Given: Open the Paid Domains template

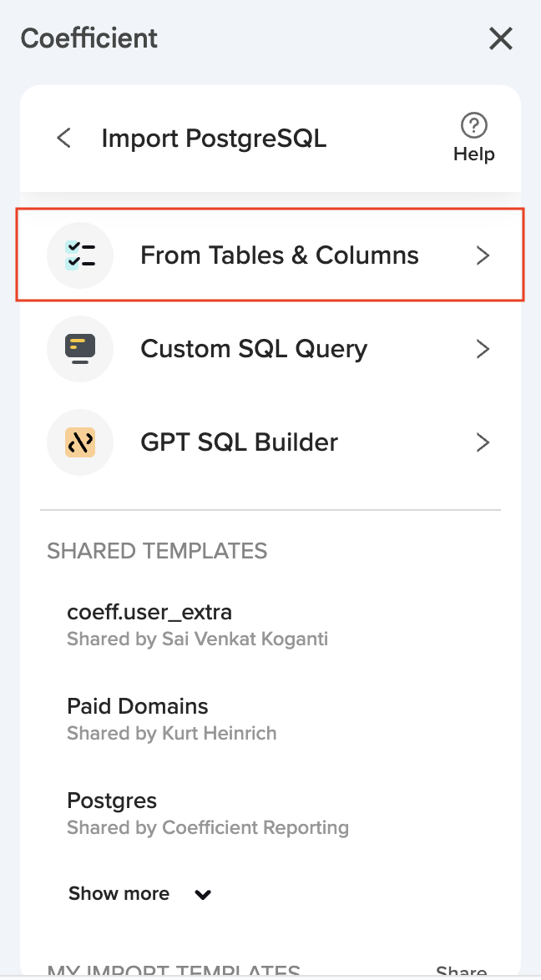Looking at the screenshot, I should (x=138, y=706).
